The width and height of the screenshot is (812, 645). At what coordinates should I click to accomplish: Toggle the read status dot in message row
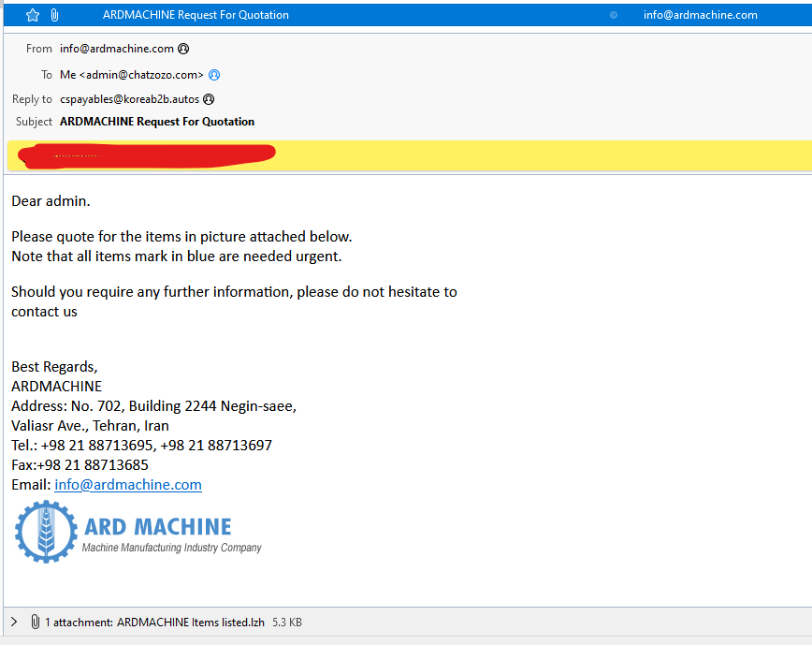click(614, 15)
